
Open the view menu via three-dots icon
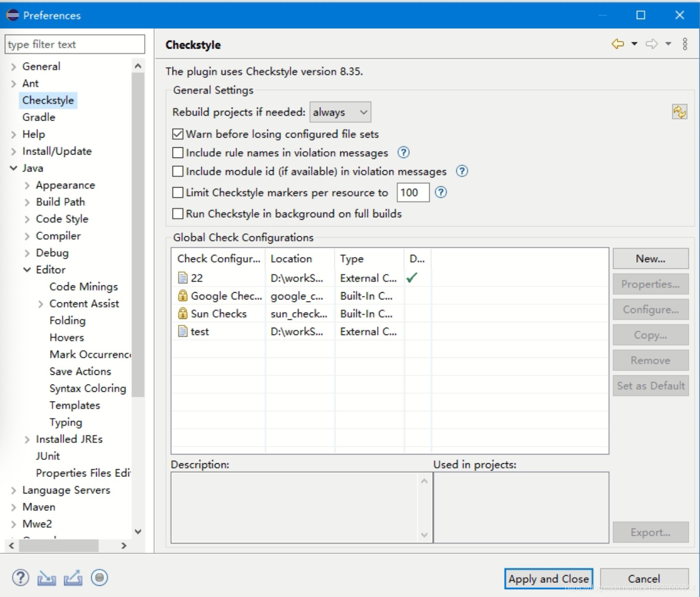click(685, 44)
